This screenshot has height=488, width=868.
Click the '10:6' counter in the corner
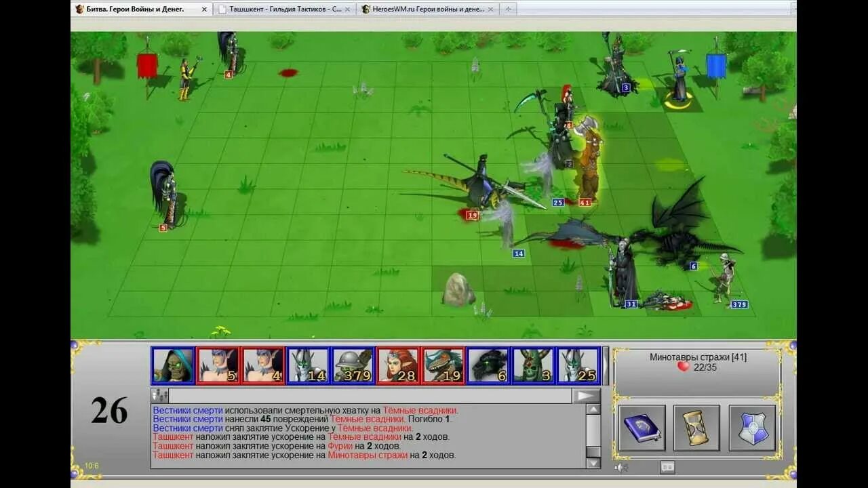(x=92, y=466)
